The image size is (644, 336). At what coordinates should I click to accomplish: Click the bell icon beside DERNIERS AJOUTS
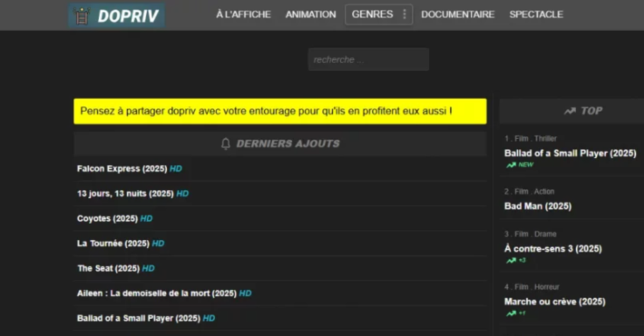tap(226, 143)
